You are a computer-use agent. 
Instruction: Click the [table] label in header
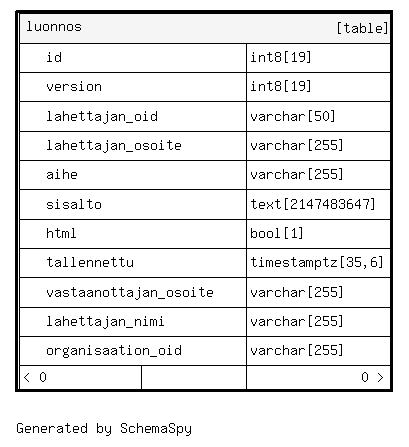pyautogui.click(x=362, y=28)
